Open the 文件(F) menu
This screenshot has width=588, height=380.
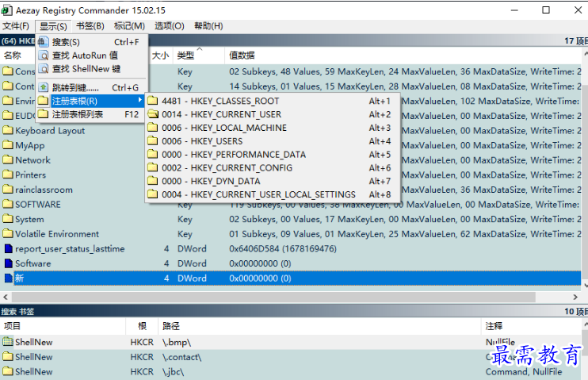pos(16,26)
